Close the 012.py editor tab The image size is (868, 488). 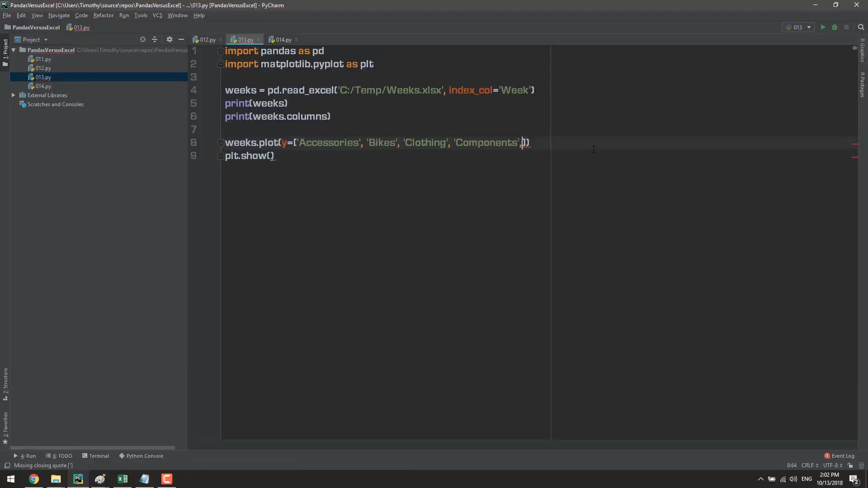[221, 40]
